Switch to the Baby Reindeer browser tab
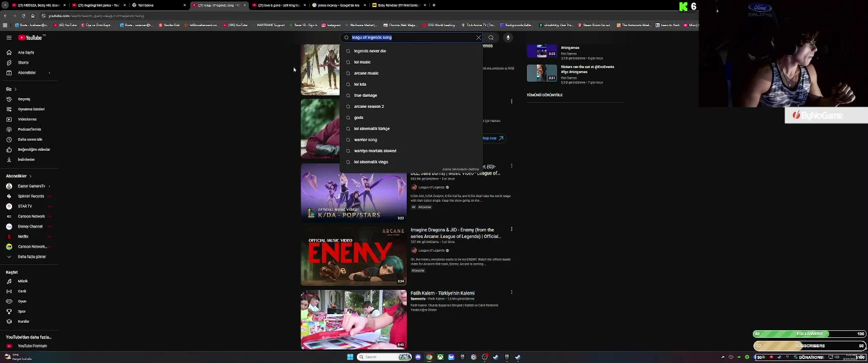 [x=399, y=5]
